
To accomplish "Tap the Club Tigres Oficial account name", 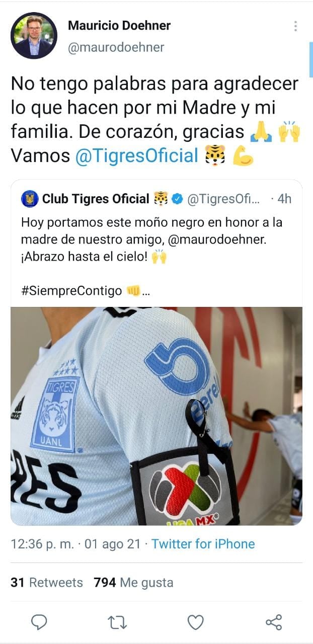I will click(96, 199).
